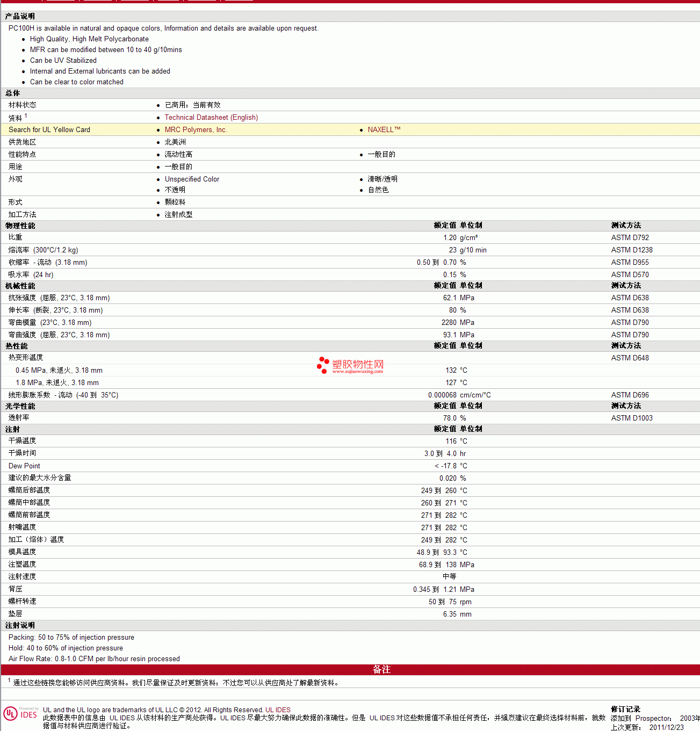Screen dimensions: 700x731
Task: Click the Air Flow Rate note line
Action: click(94, 658)
